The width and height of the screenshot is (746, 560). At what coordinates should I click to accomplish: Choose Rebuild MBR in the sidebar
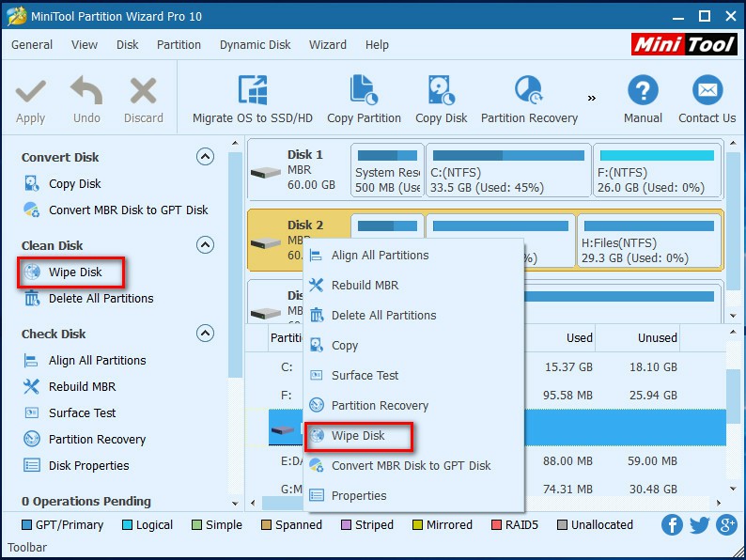coord(70,386)
